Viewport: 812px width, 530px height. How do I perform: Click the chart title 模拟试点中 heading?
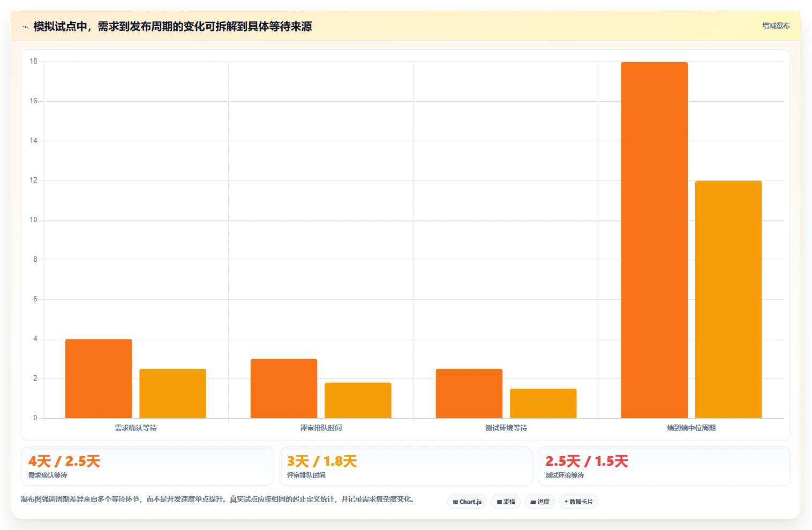tap(172, 26)
